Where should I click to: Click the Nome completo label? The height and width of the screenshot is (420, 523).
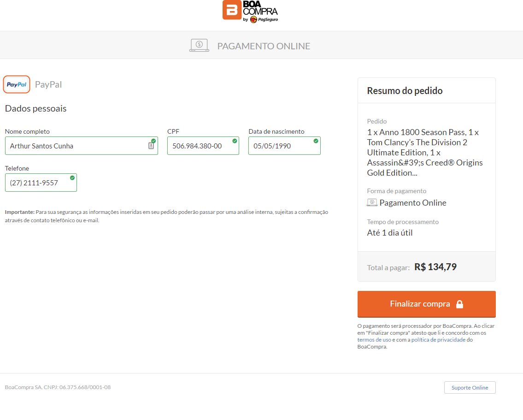point(27,131)
